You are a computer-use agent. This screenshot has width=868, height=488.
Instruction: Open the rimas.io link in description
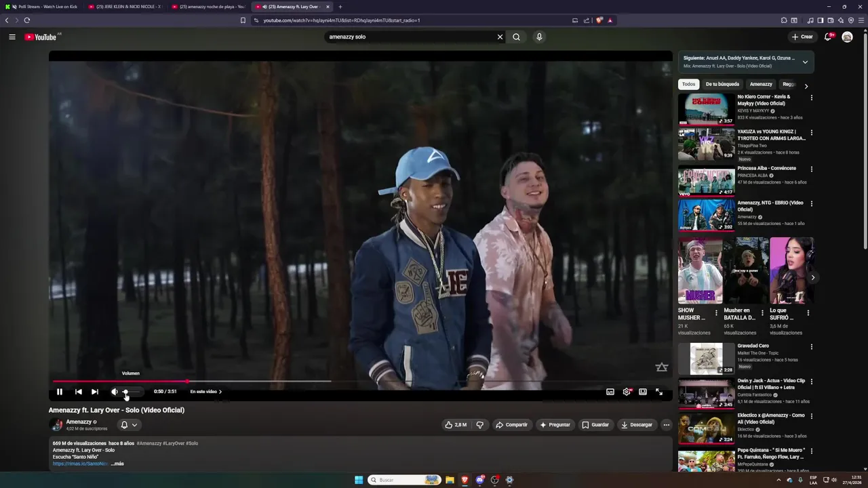point(80,464)
